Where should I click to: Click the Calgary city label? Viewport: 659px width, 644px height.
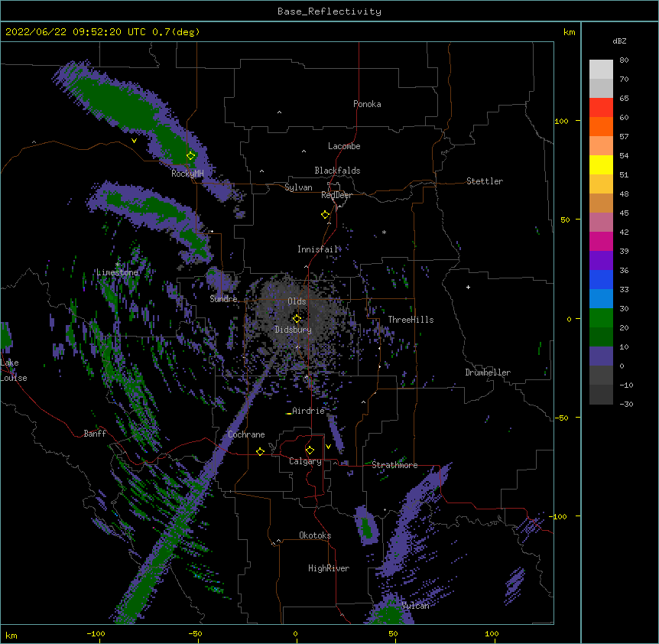(x=305, y=461)
